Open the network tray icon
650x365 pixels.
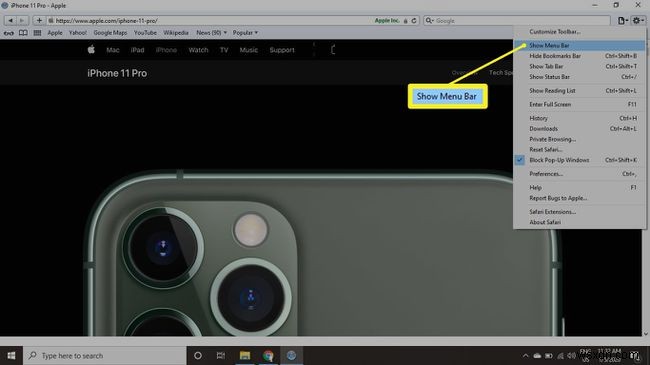click(x=560, y=355)
